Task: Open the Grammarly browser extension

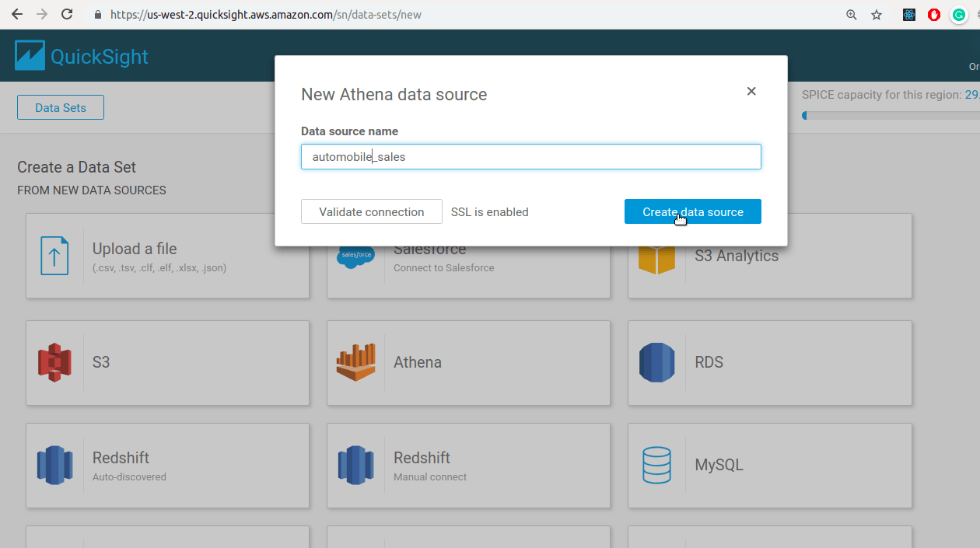Action: [x=958, y=14]
